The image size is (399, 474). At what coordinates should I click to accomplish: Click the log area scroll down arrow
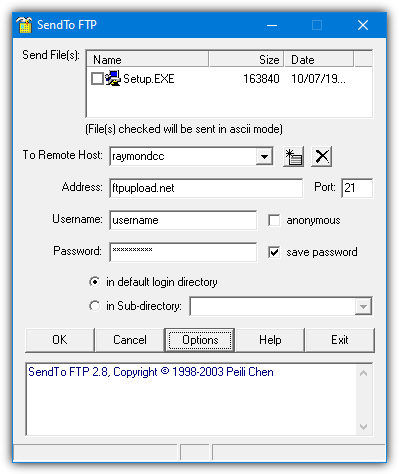coord(363,427)
